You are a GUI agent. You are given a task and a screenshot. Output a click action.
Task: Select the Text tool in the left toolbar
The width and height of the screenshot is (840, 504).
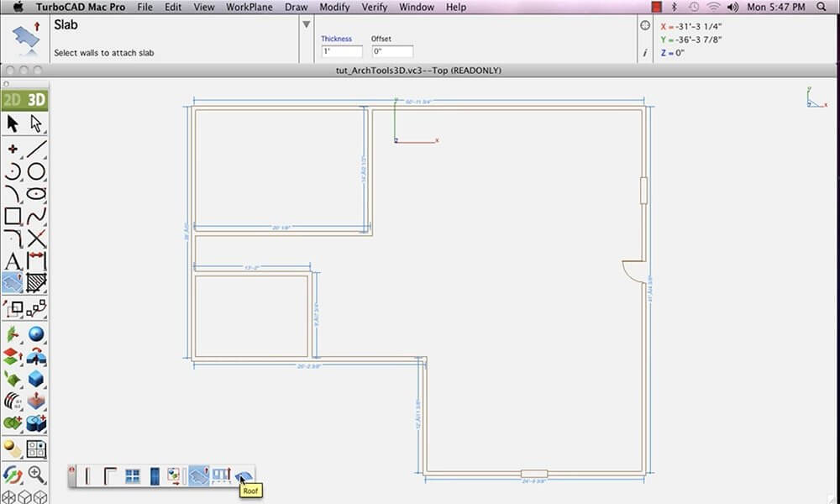[11, 261]
